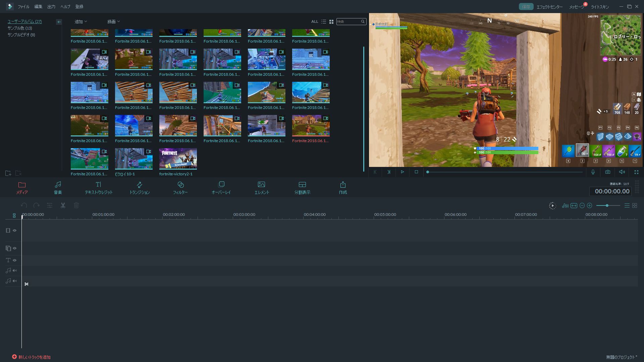Toggle visibility of the overlay PIP track
The image size is (644, 362).
click(x=15, y=248)
